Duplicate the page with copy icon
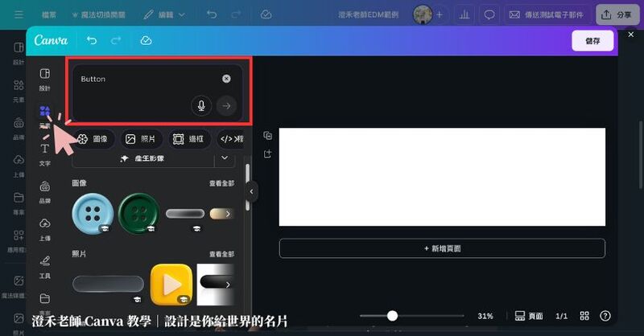 (268, 136)
